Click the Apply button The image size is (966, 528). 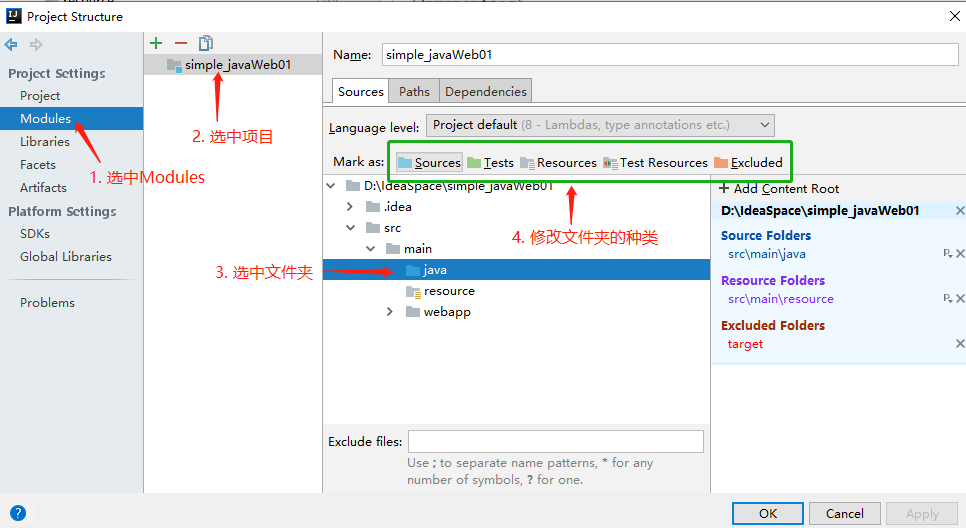(922, 513)
